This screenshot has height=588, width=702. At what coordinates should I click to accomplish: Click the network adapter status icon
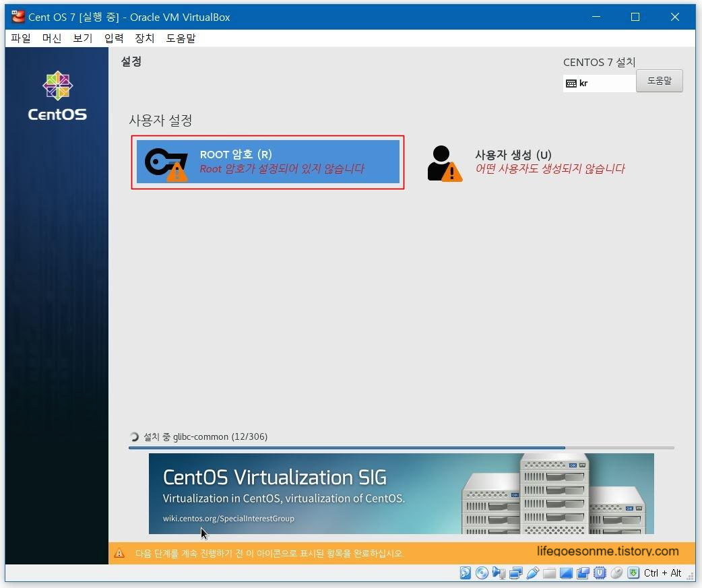[x=516, y=573]
